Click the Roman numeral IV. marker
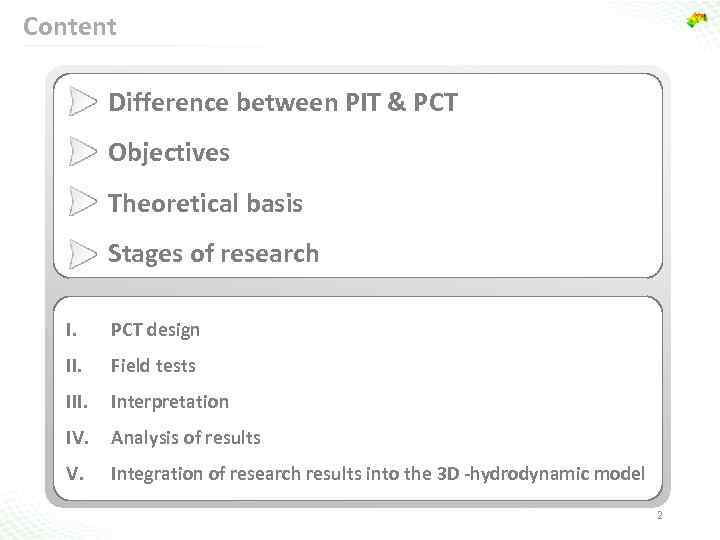Viewport: 720px width, 540px height. (75, 438)
